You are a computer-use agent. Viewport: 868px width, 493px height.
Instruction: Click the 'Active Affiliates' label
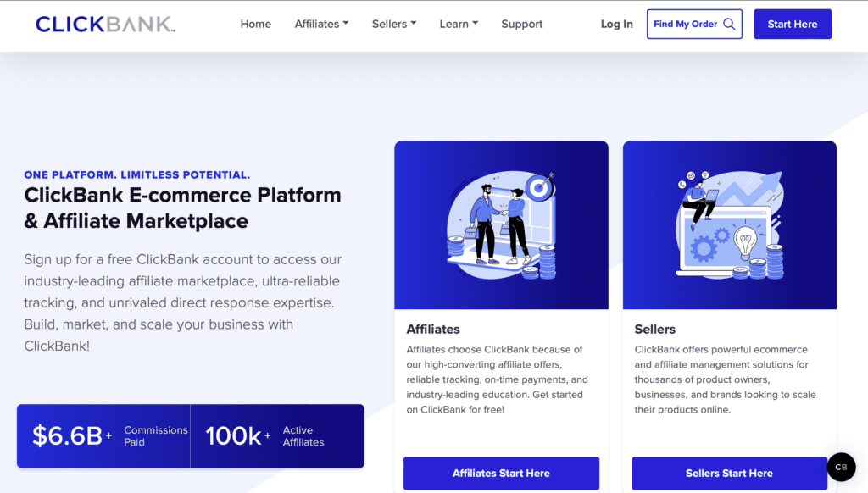tap(303, 436)
